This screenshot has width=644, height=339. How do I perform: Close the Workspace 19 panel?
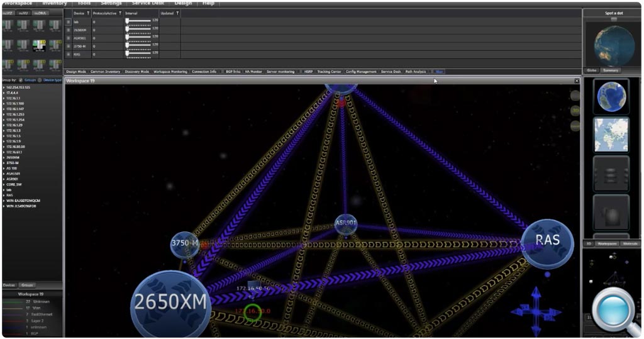tap(577, 81)
